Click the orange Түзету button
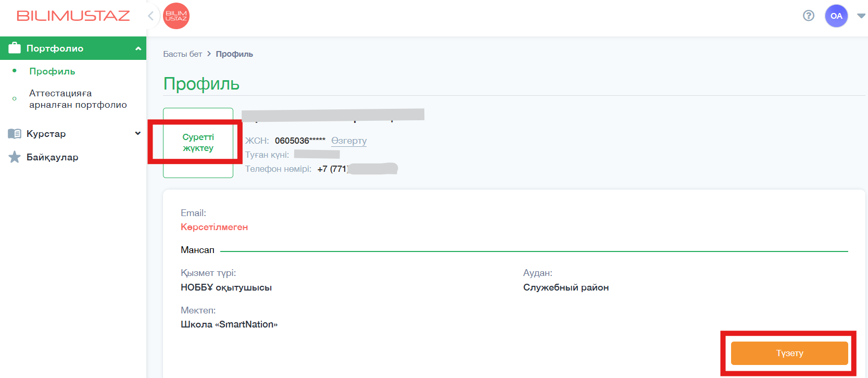868x378 pixels. (x=789, y=353)
